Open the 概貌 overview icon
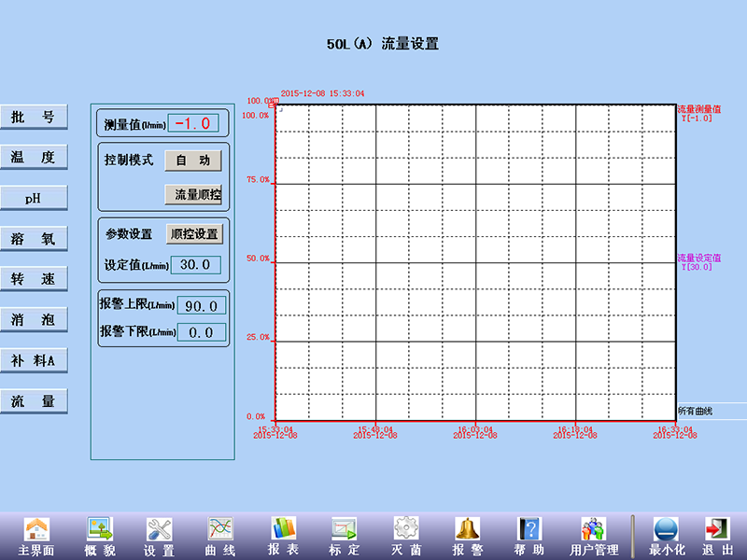This screenshot has width=747, height=560. tap(100, 529)
